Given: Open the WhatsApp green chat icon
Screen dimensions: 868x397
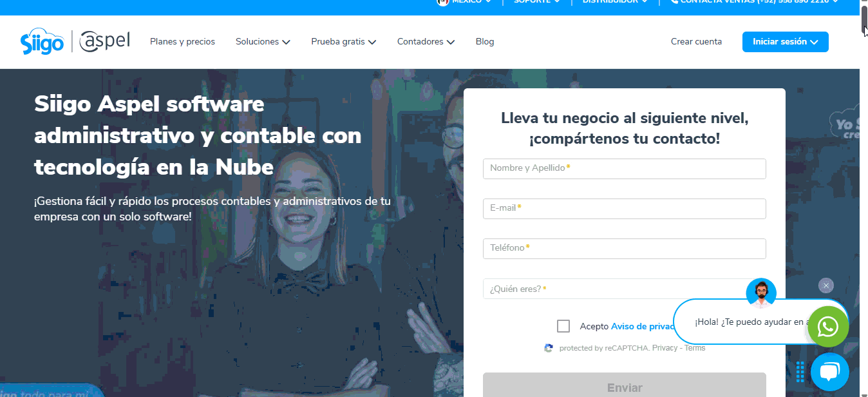Looking at the screenshot, I should click(828, 327).
